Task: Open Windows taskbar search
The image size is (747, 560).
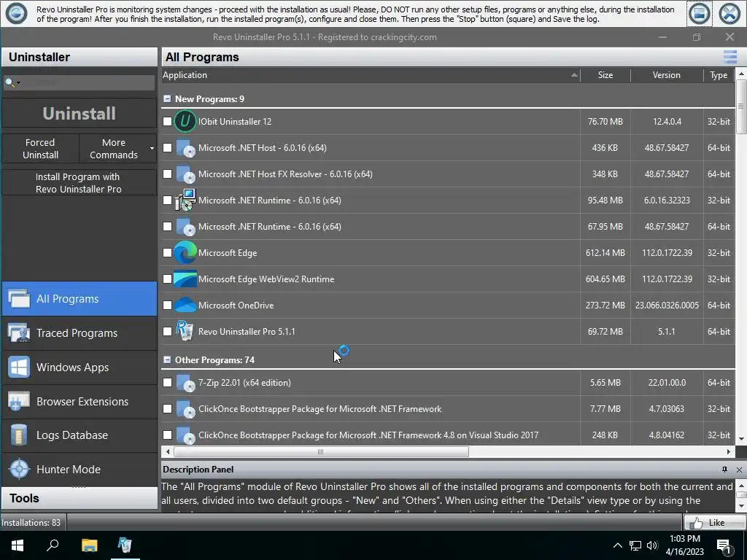Action: 53,545
